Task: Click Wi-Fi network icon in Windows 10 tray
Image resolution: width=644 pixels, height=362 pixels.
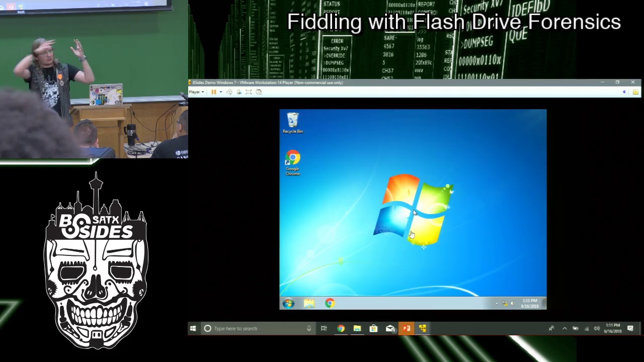Action: [587, 328]
